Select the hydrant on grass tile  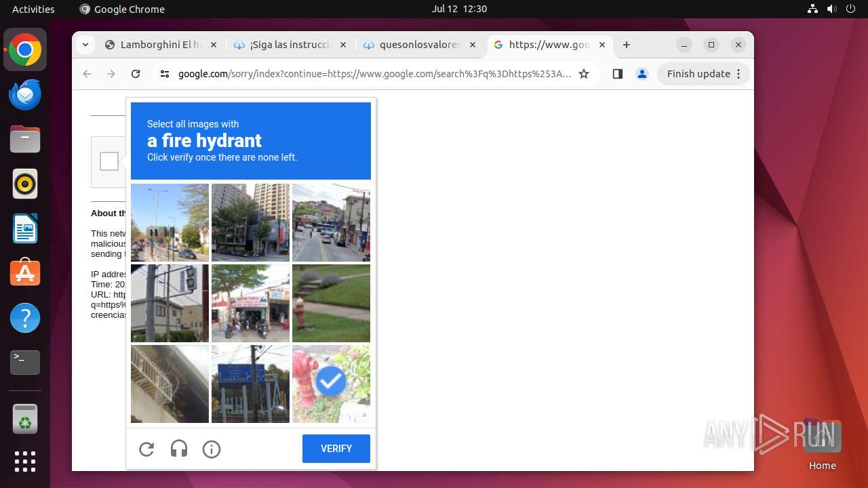(331, 303)
